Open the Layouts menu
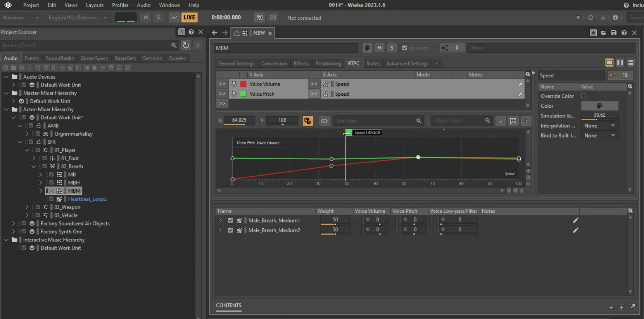Viewport: 644px width, 319px height. click(x=95, y=5)
